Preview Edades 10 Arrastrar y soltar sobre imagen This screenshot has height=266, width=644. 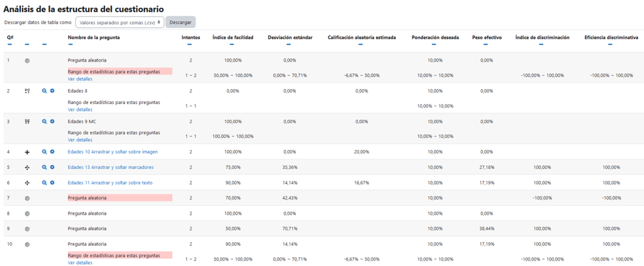coord(45,152)
